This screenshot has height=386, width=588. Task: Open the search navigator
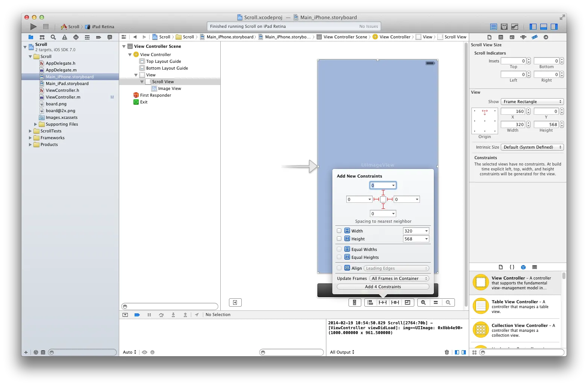53,37
